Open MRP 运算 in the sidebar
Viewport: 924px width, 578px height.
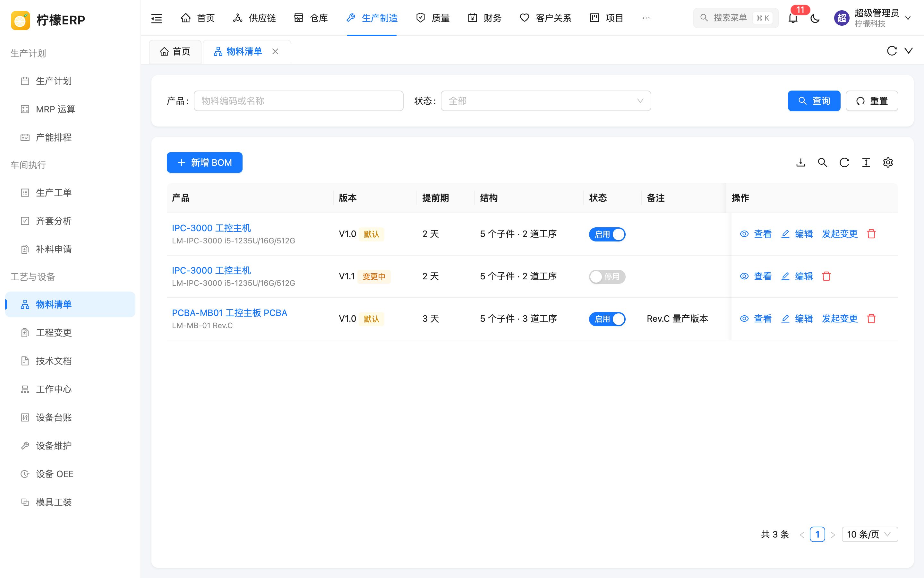(70, 109)
